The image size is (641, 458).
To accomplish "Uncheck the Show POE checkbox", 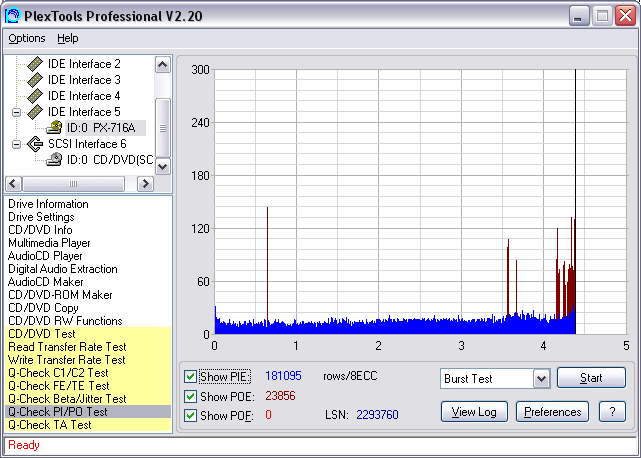I will tap(190, 396).
